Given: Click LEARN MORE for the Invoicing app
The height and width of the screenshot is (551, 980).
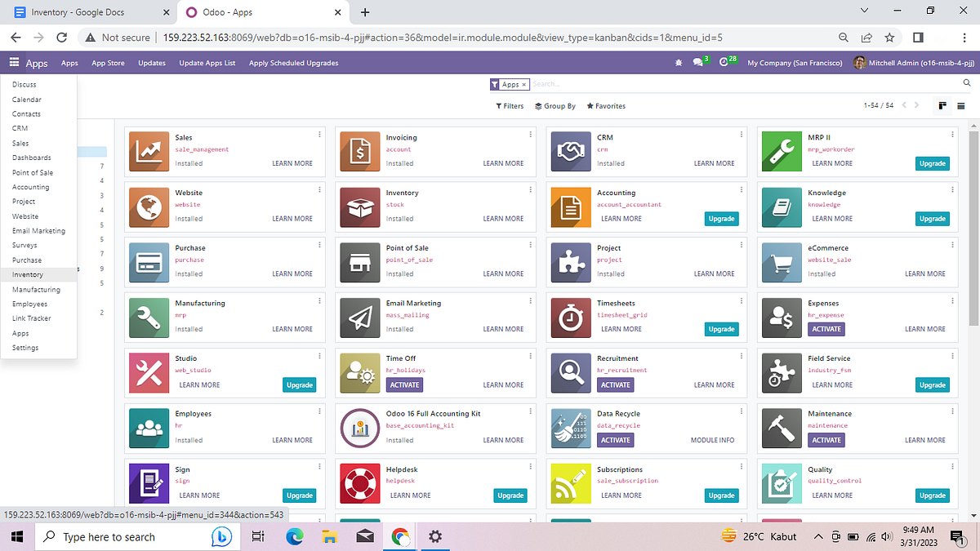Looking at the screenshot, I should pyautogui.click(x=504, y=162).
